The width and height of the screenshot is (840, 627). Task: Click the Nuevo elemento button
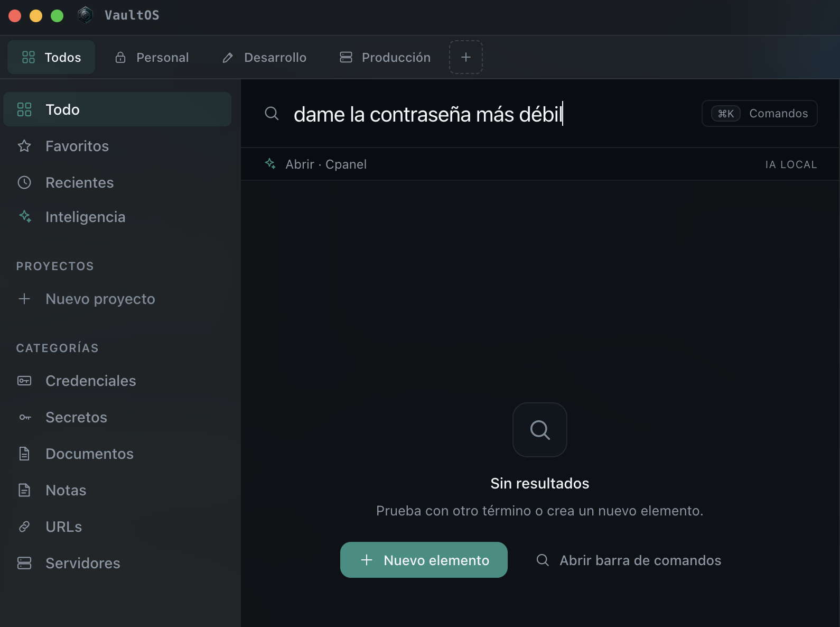(424, 560)
